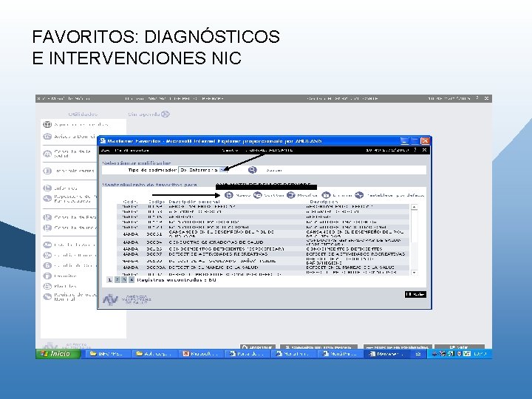
Task: Click the Plantillas sidebar icon
Action: pyautogui.click(x=47, y=286)
